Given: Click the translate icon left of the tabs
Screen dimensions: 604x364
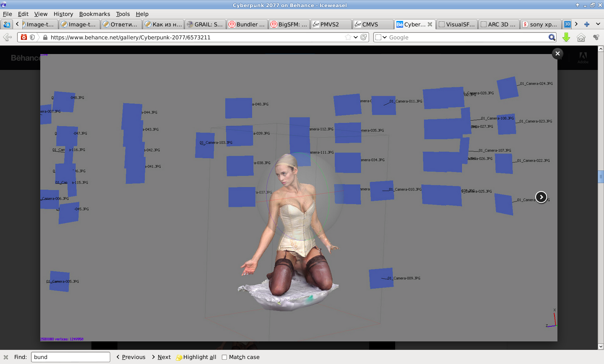Looking at the screenshot, I should click(x=7, y=24).
